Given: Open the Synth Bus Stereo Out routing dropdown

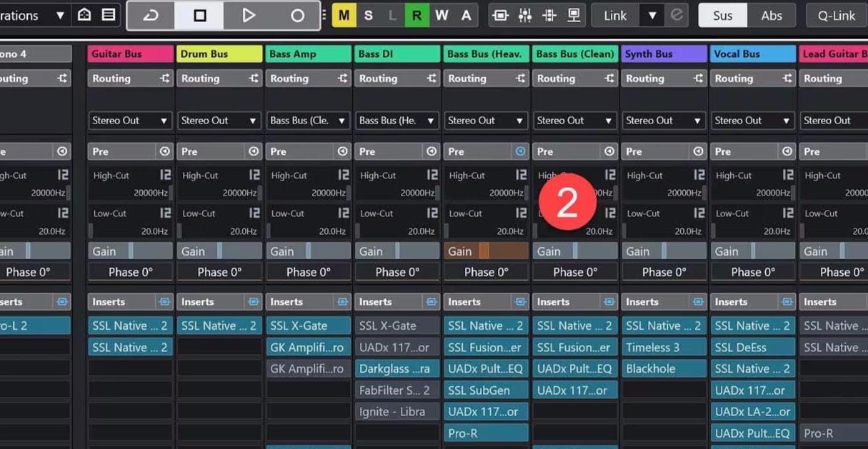Looking at the screenshot, I should [664, 121].
